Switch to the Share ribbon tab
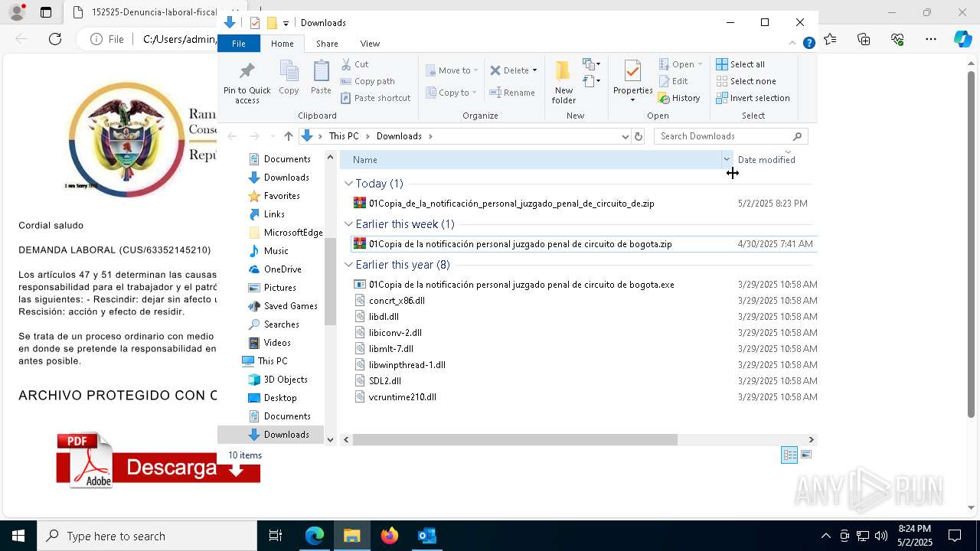This screenshot has width=980, height=551. point(327,44)
